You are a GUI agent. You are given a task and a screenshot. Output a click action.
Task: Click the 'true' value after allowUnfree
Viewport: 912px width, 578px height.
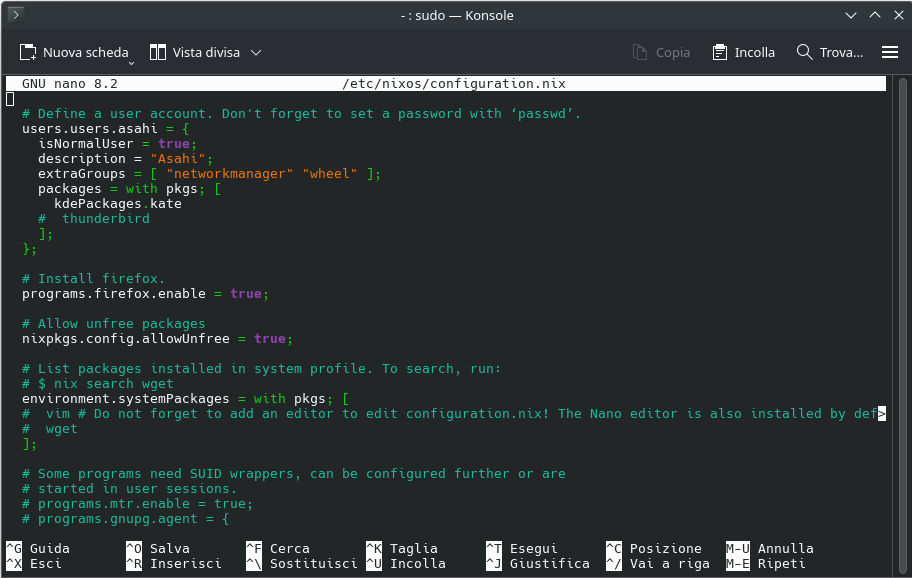(x=269, y=339)
